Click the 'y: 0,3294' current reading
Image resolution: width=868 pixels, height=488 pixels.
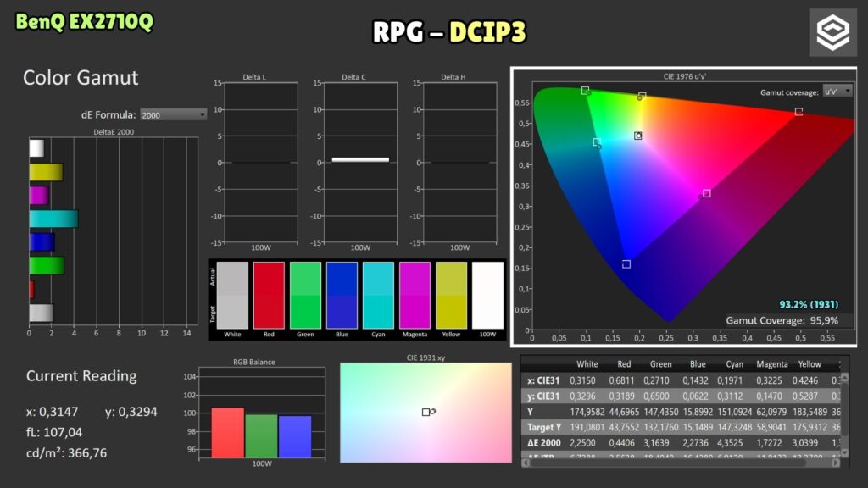[x=131, y=412]
